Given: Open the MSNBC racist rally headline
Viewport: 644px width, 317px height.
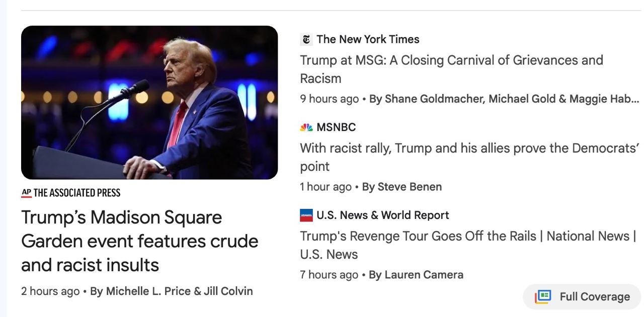Looking at the screenshot, I should pos(469,157).
